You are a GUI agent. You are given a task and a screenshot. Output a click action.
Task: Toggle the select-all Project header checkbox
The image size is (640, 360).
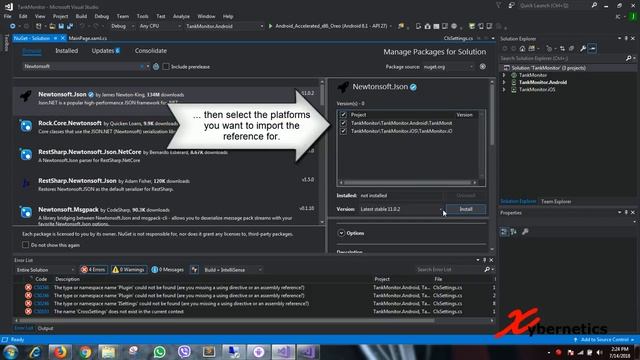[x=343, y=115]
